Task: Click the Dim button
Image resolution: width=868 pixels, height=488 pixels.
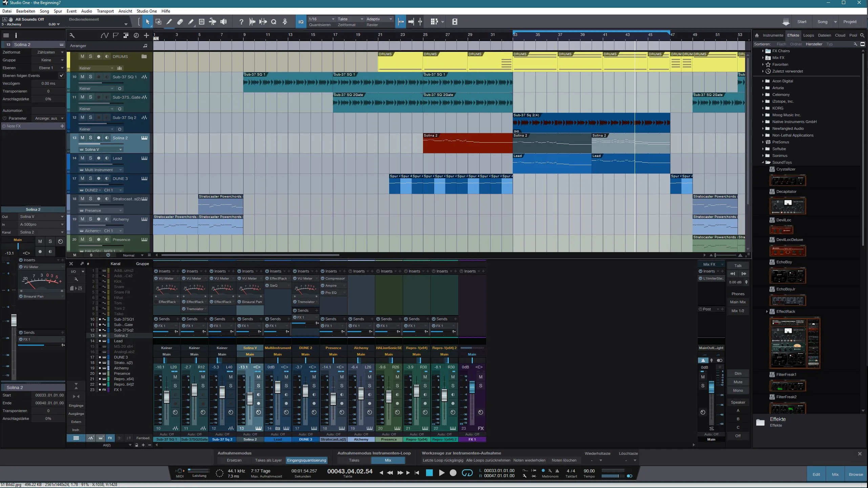Action: (738, 373)
